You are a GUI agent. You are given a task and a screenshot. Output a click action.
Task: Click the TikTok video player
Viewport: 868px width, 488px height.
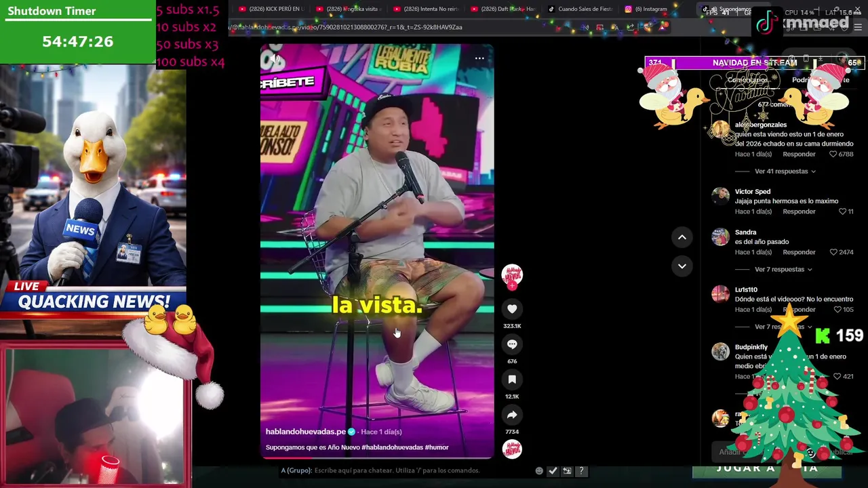coord(377,251)
